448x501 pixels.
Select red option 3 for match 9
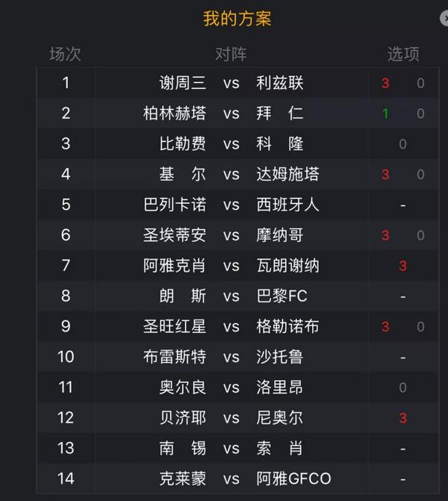(x=385, y=326)
